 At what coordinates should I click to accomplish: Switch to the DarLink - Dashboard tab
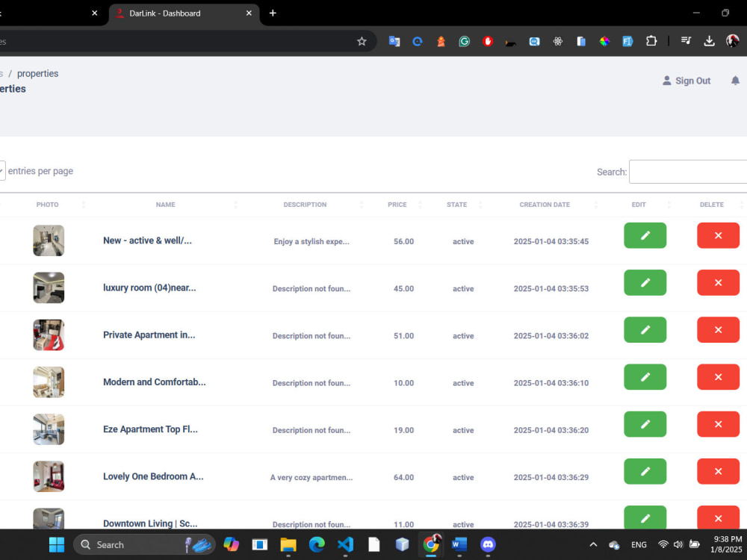coord(185,13)
